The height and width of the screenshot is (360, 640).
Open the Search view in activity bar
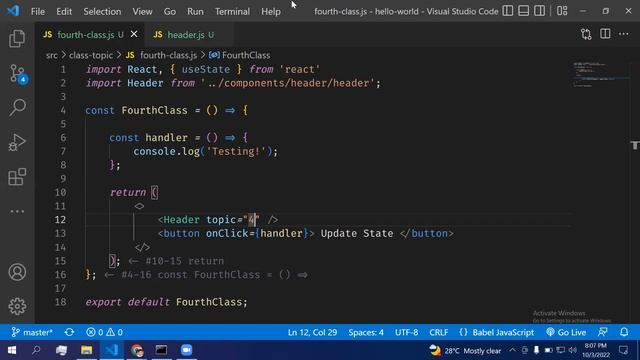point(17,108)
